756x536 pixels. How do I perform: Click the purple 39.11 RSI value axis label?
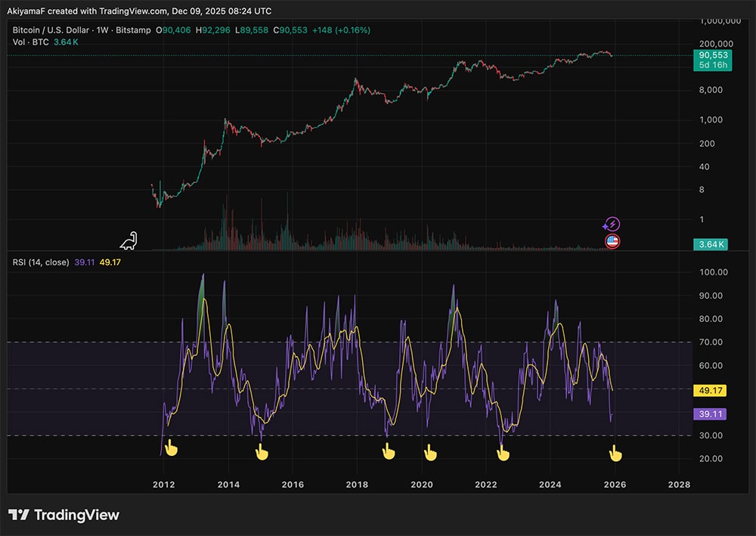tap(710, 414)
